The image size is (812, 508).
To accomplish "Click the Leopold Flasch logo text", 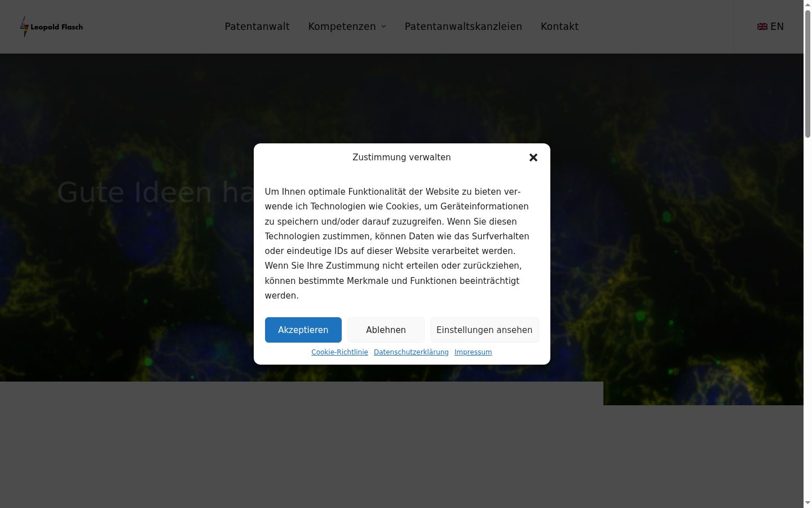I will 56,27.
